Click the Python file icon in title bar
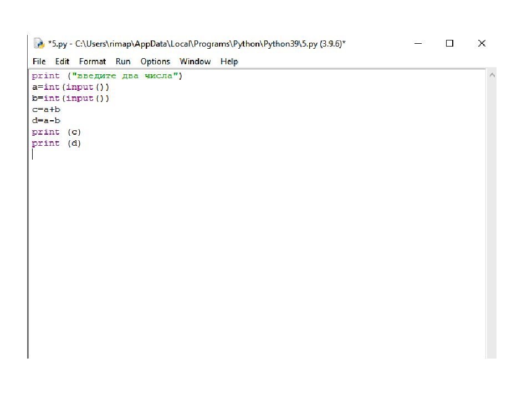Image resolution: width=532 pixels, height=399 pixels. point(39,43)
